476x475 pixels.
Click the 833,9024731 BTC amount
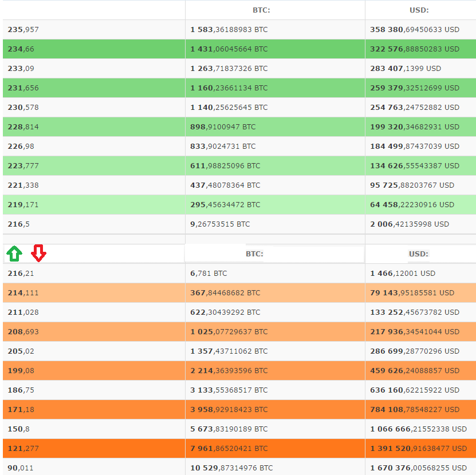tap(223, 146)
